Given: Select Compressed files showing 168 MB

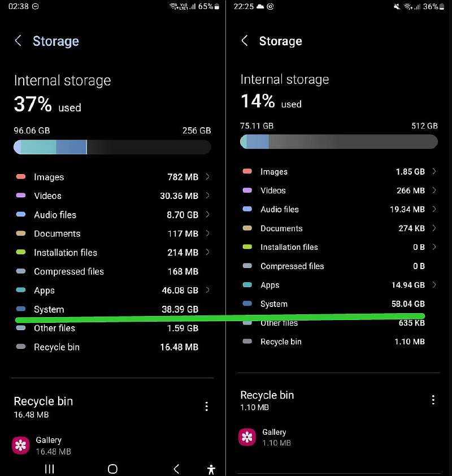Looking at the screenshot, I should point(113,271).
